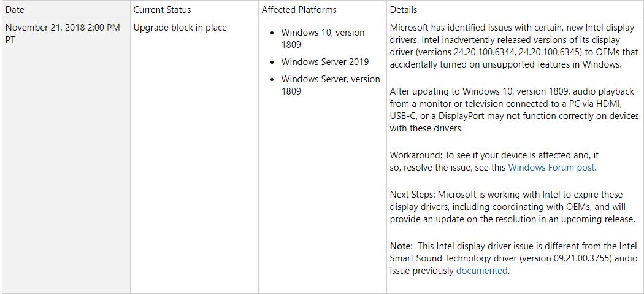Click the Date column header
The width and height of the screenshot is (644, 294).
(x=15, y=9)
